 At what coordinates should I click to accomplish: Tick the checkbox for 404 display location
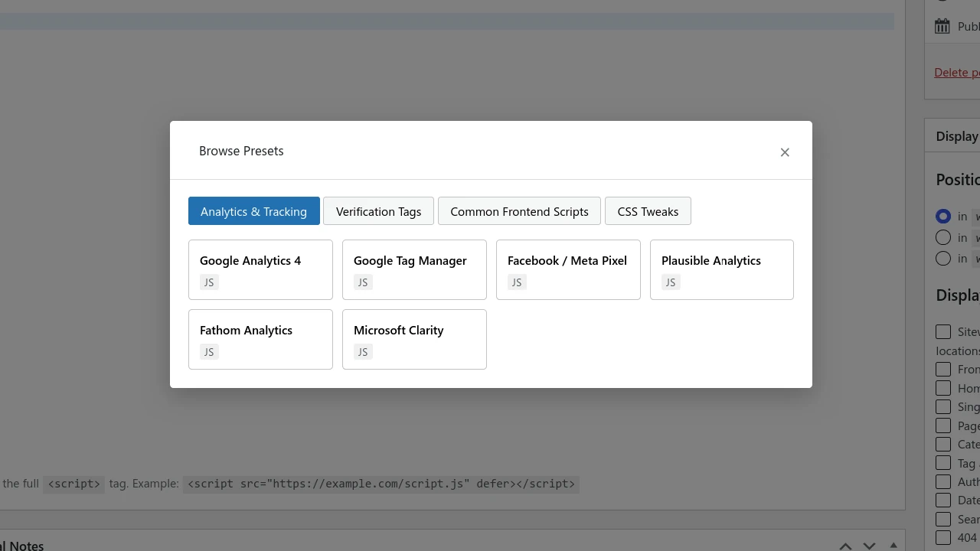943,537
